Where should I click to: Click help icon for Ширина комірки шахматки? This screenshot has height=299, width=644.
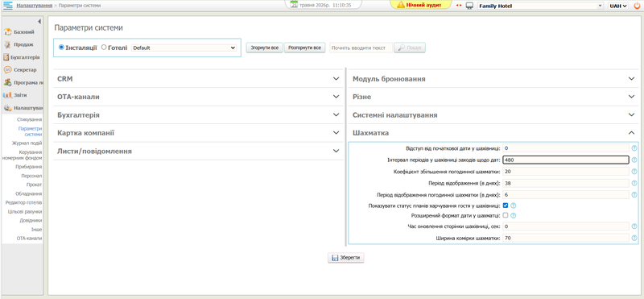(x=634, y=238)
